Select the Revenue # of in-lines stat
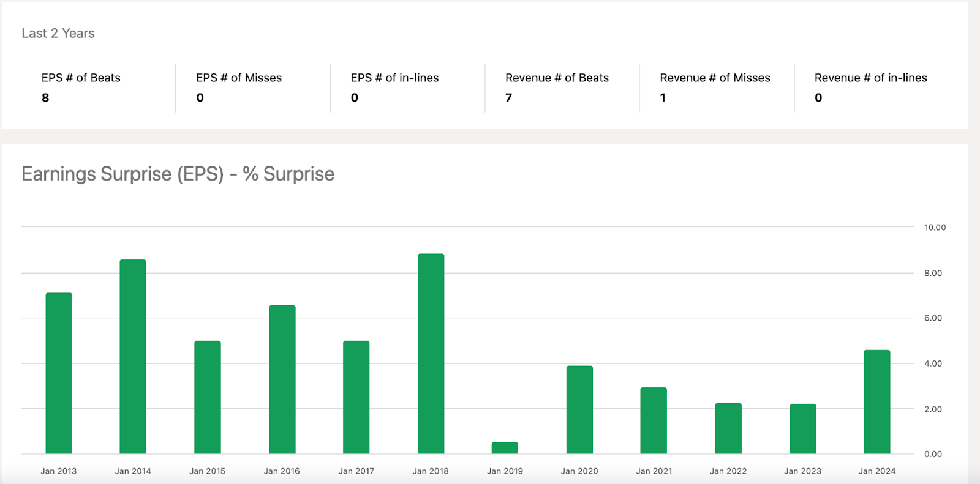 coord(870,87)
